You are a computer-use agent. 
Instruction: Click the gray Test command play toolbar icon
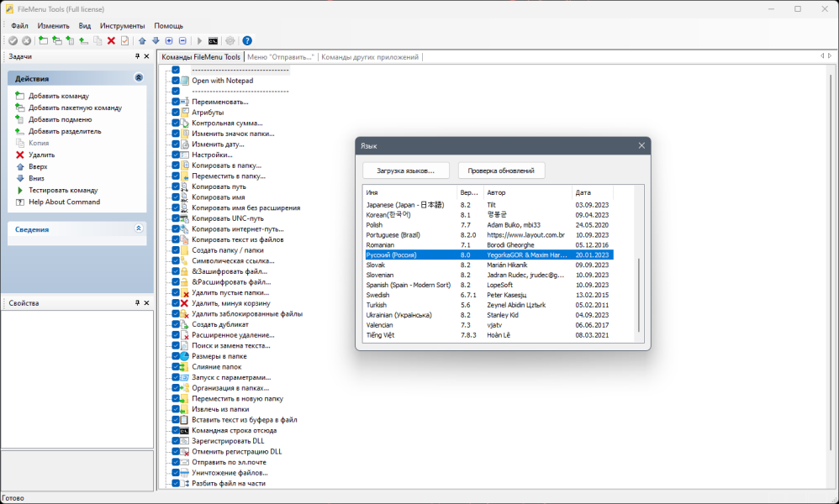tap(199, 40)
